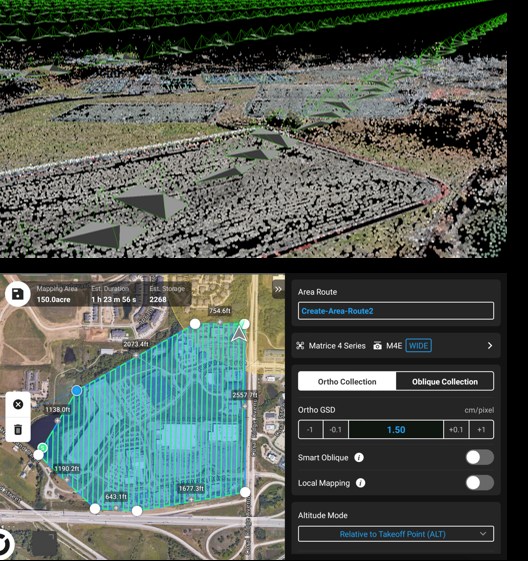Select the Est. Duration 1 h 23 m 56 s readout
Image resolution: width=528 pixels, height=561 pixels.
tap(113, 294)
